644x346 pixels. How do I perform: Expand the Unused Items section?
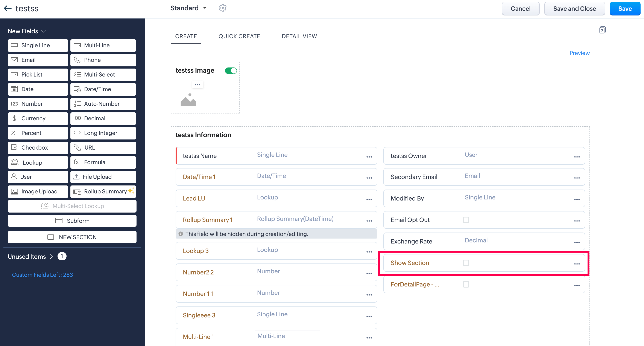coord(30,256)
